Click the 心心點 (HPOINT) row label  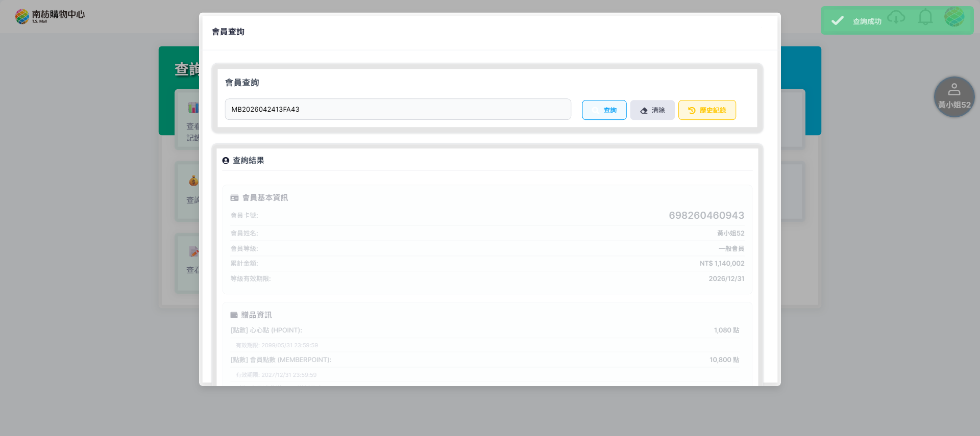(x=266, y=330)
